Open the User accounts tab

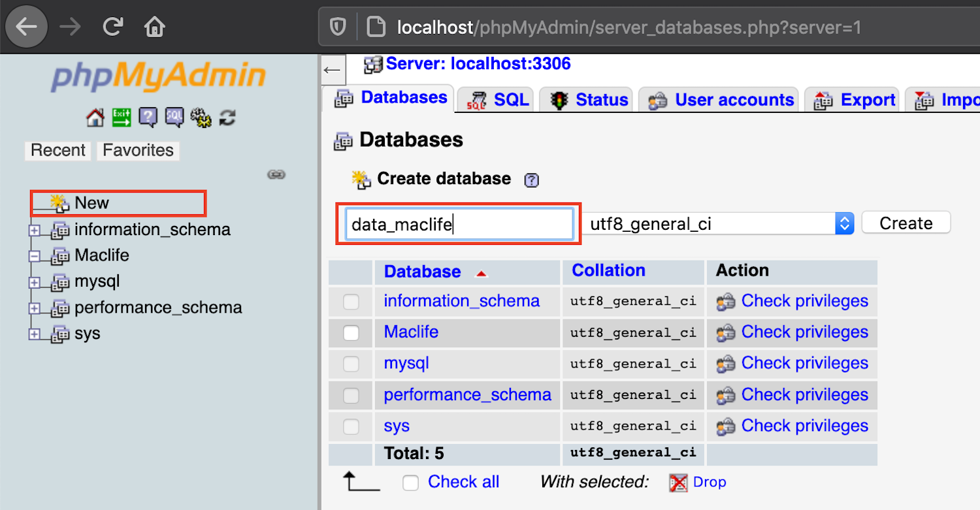(721, 100)
